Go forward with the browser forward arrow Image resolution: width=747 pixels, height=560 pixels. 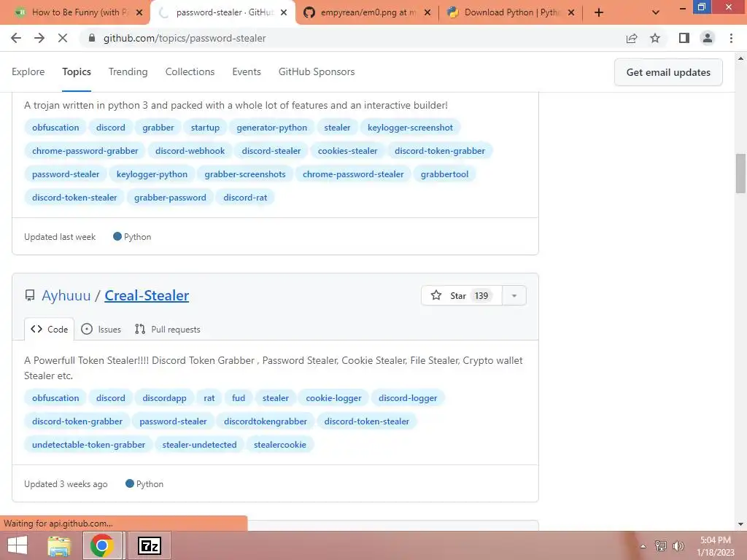tap(39, 38)
